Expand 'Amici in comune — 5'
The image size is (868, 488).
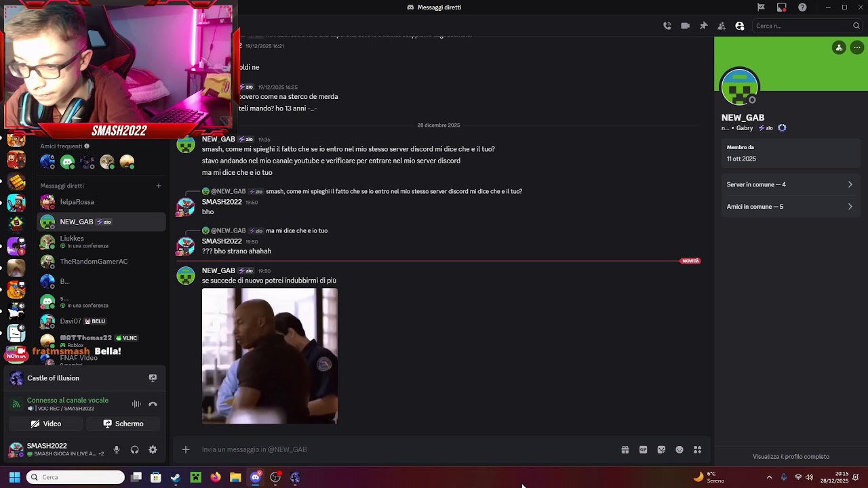point(789,207)
